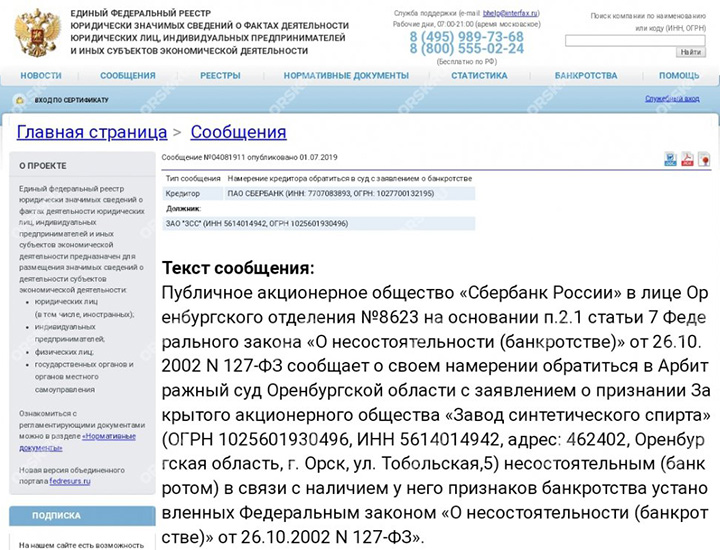720x550 pixels.
Task: Click the certificate login lock icon
Action: click(x=20, y=100)
